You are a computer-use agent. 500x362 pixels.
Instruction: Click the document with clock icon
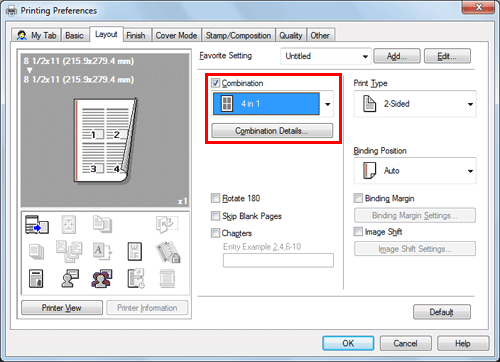click(x=136, y=279)
